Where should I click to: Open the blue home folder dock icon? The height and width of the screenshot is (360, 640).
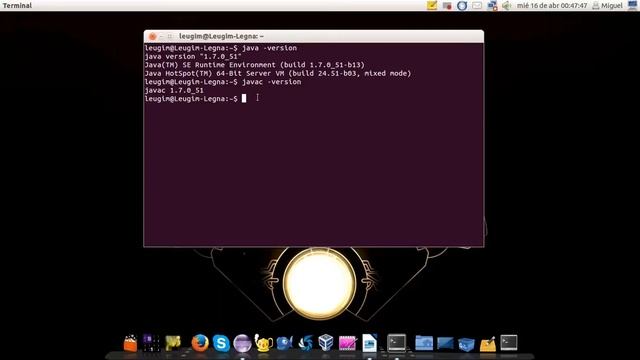click(x=424, y=343)
